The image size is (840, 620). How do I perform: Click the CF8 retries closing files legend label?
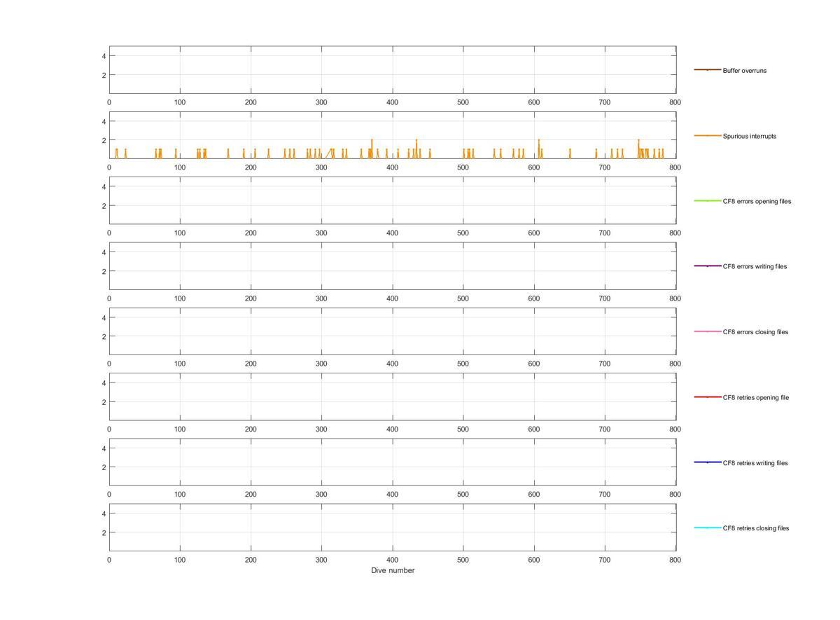[756, 528]
